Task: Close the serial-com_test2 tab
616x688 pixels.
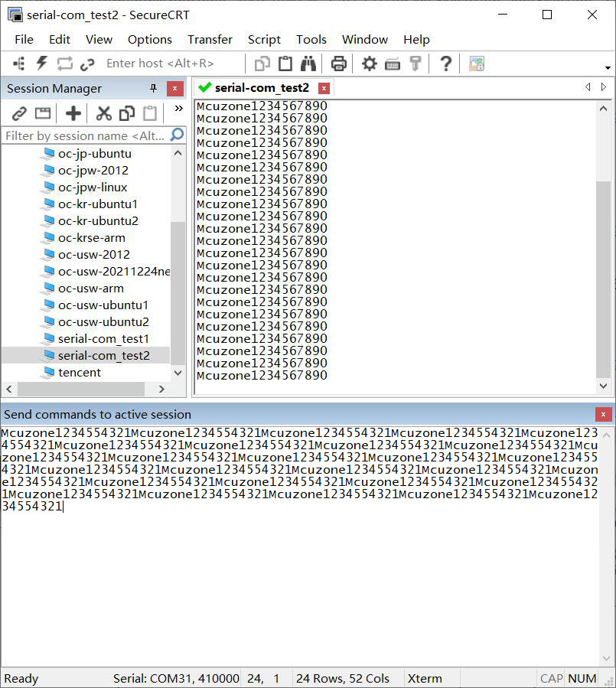Action: click(x=324, y=88)
